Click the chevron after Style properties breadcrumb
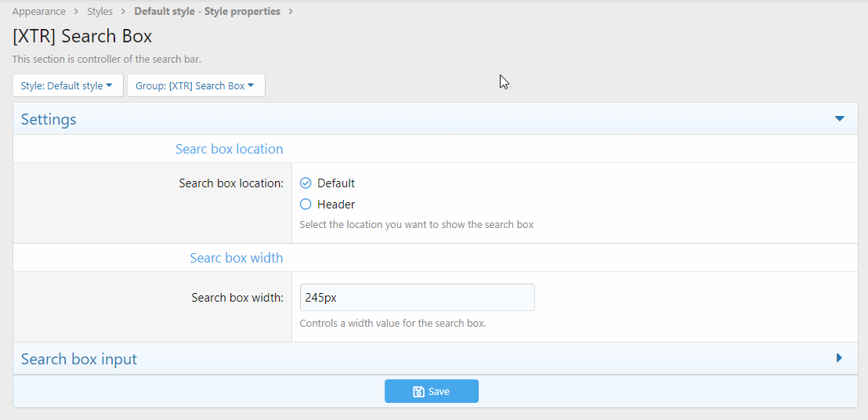Screen dimensions: 868x420 291,12
